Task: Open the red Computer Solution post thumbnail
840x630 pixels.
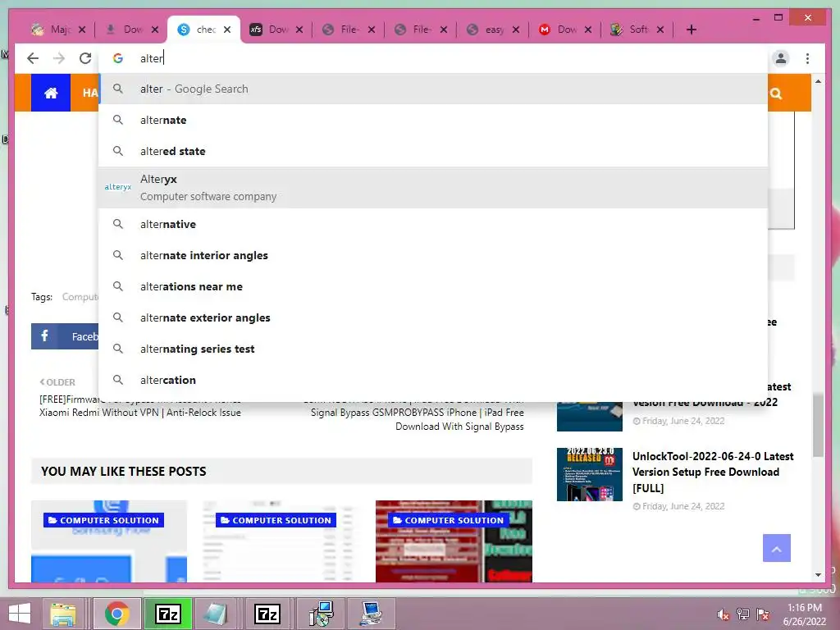Action: point(454,541)
